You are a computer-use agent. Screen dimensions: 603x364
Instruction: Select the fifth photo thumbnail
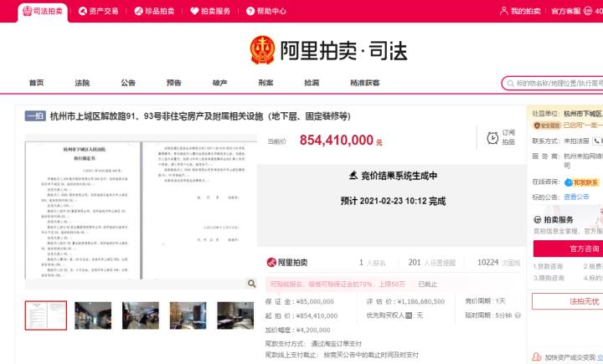pyautogui.click(x=235, y=315)
